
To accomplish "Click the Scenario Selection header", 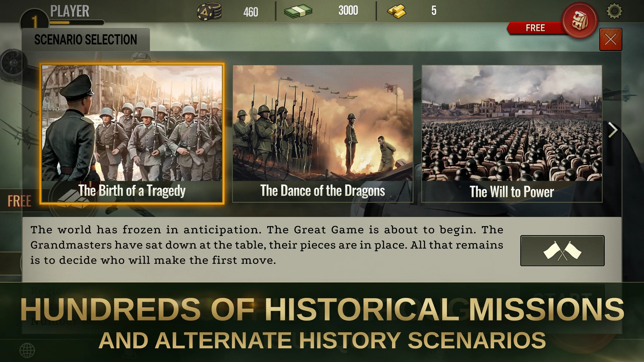I will [85, 38].
